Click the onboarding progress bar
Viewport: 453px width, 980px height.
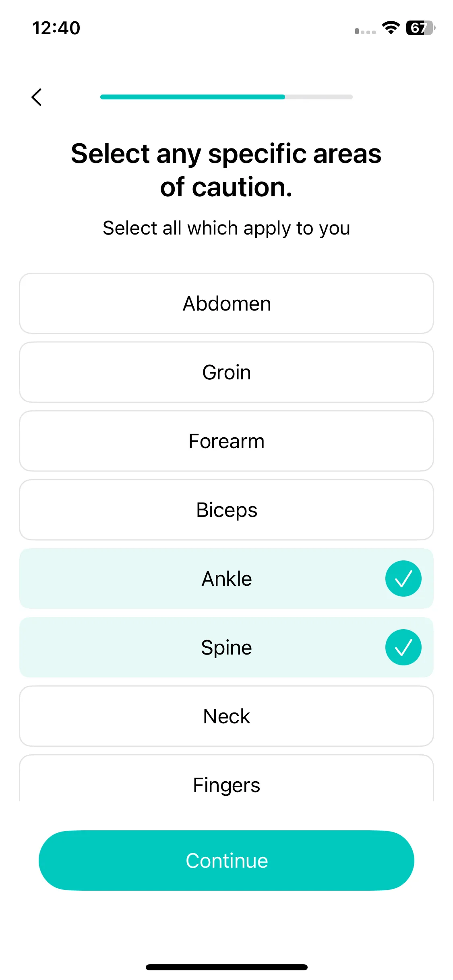(226, 97)
